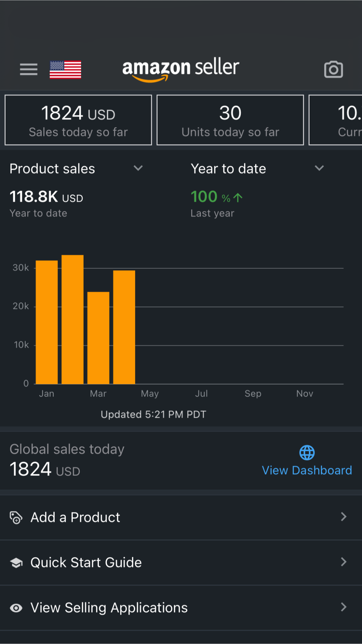Open the Quick Start Guide chevron arrow

click(343, 562)
